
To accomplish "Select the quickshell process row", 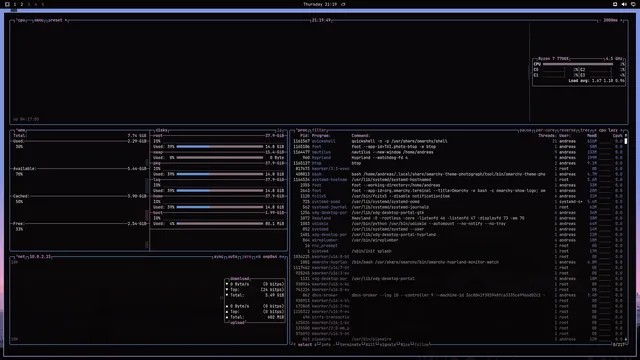I will click(457, 141).
